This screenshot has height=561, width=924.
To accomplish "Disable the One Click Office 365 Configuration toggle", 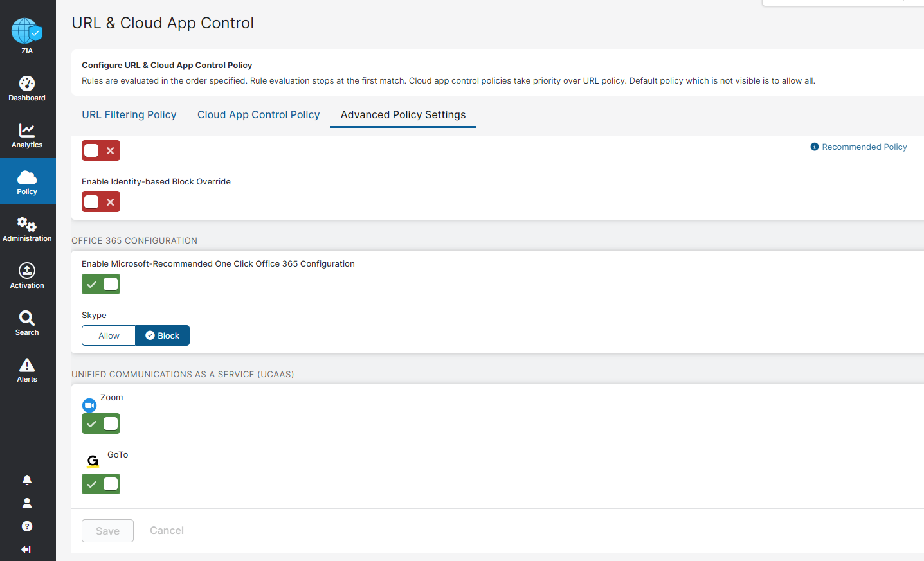I will 101,284.
